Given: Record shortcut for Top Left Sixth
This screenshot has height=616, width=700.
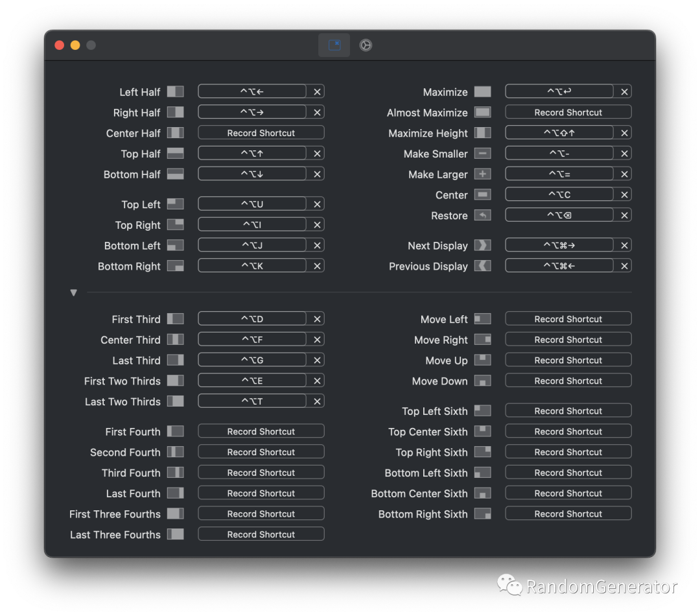Looking at the screenshot, I should (568, 410).
